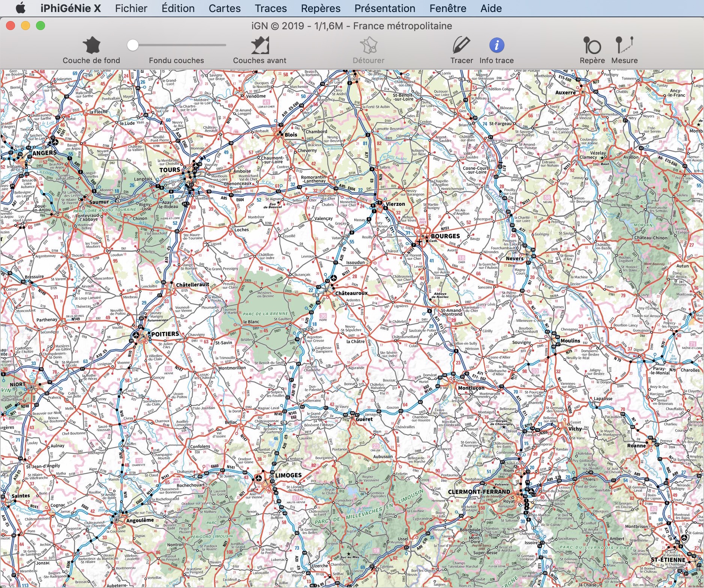Click BOURGES city label on map
The height and width of the screenshot is (588, 704).
pyautogui.click(x=445, y=236)
